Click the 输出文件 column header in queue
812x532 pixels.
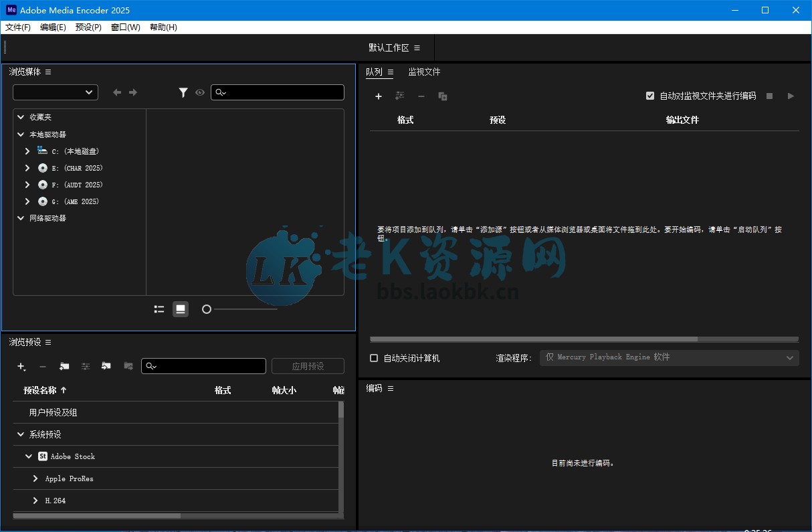pyautogui.click(x=682, y=120)
